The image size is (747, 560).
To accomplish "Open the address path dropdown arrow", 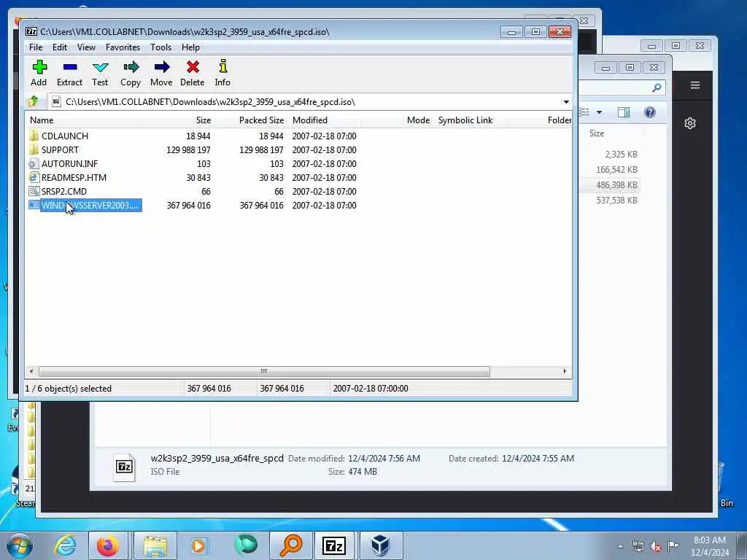I will pyautogui.click(x=566, y=102).
